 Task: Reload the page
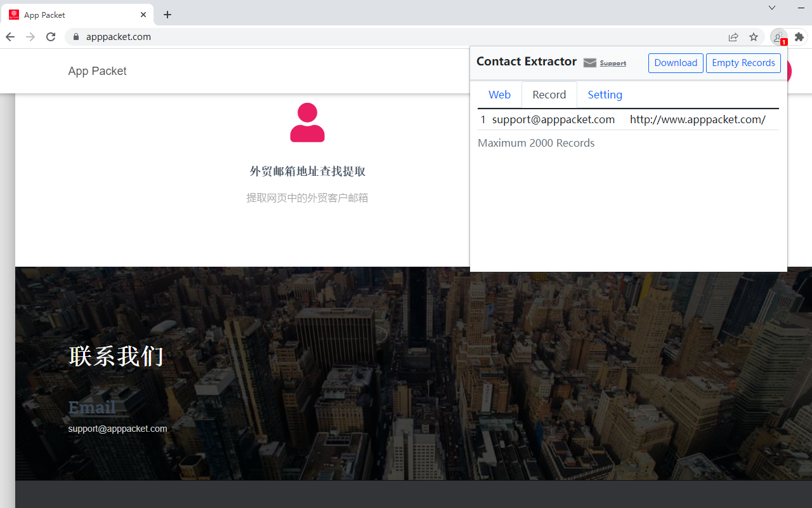pos(51,37)
